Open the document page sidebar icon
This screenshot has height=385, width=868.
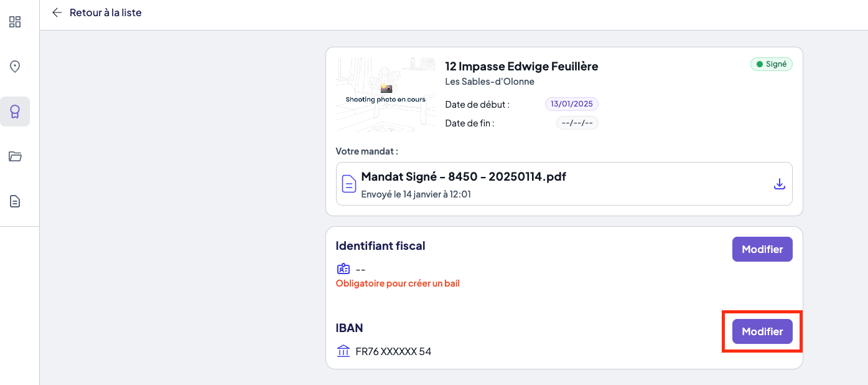[15, 201]
